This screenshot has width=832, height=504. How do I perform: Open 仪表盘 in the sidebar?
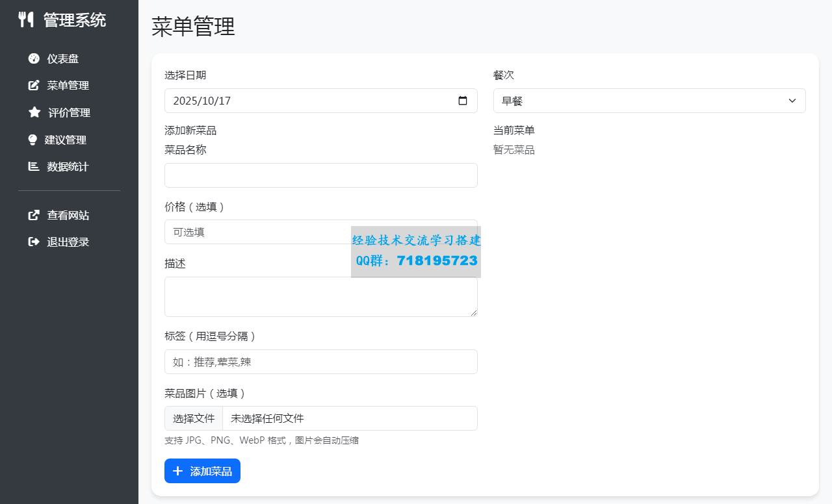[62, 58]
